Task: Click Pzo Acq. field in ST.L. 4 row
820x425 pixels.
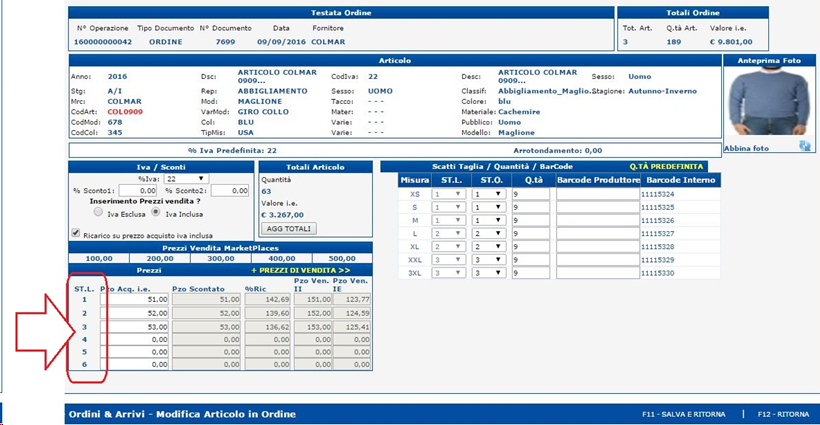Action: click(134, 339)
